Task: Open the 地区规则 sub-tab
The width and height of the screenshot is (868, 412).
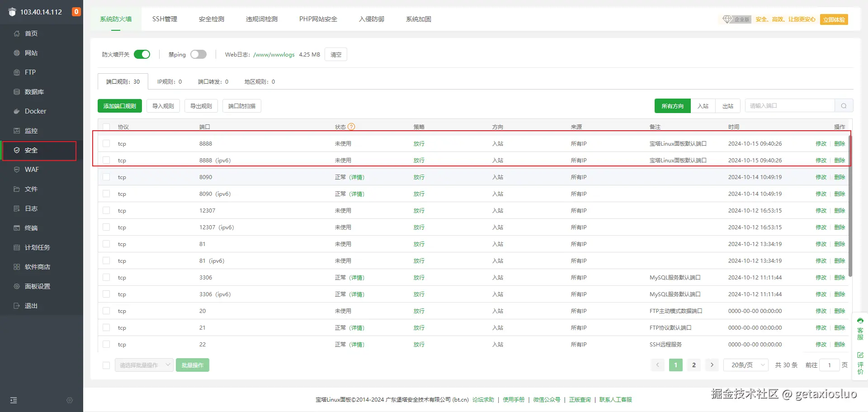Action: [260, 82]
